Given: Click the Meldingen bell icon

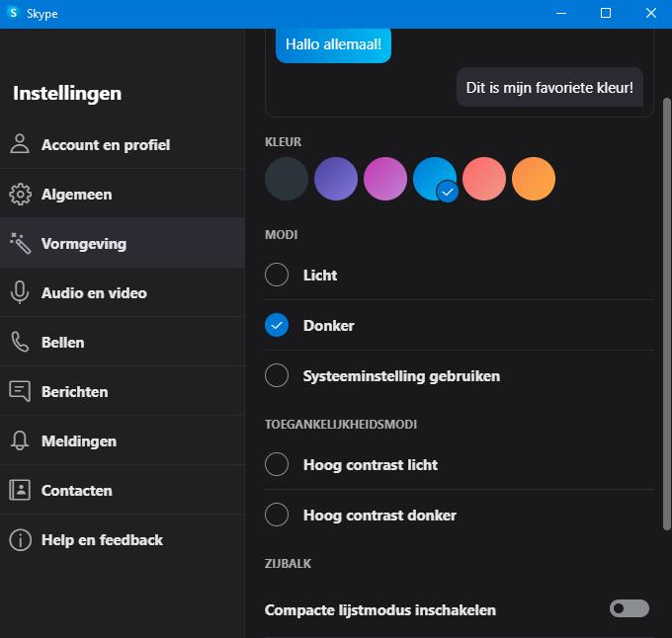Looking at the screenshot, I should point(20,440).
